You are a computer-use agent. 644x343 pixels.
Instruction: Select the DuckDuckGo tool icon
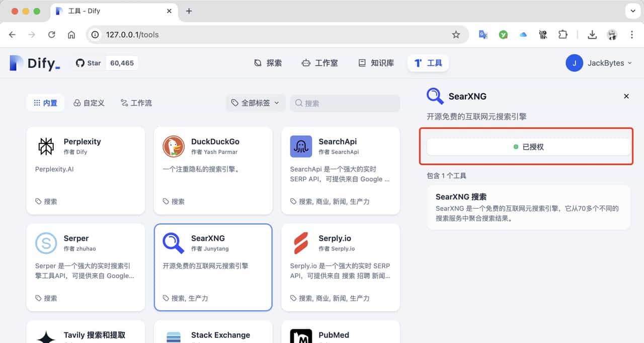tap(174, 147)
